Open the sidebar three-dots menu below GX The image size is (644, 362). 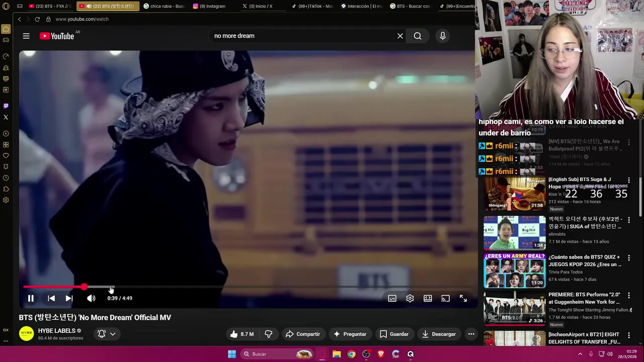[x=6, y=341]
